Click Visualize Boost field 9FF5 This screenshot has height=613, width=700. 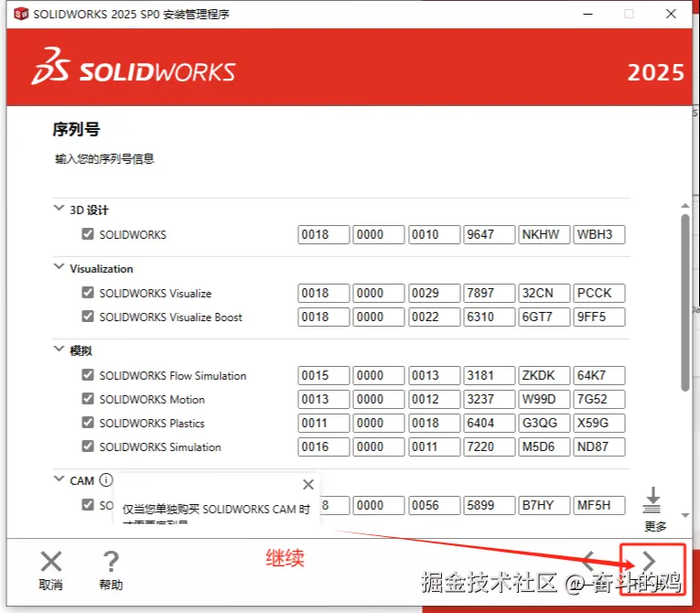pyautogui.click(x=599, y=317)
